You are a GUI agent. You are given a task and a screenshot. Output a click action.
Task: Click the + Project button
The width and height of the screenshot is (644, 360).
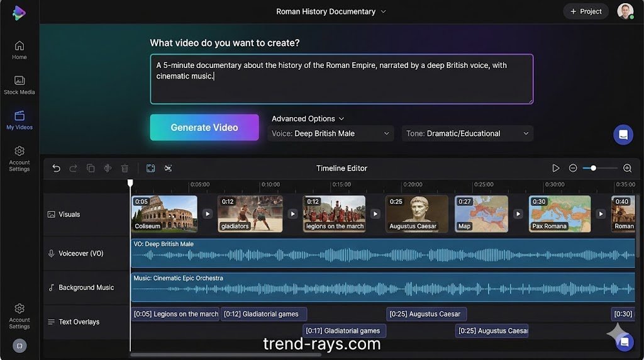pyautogui.click(x=586, y=11)
